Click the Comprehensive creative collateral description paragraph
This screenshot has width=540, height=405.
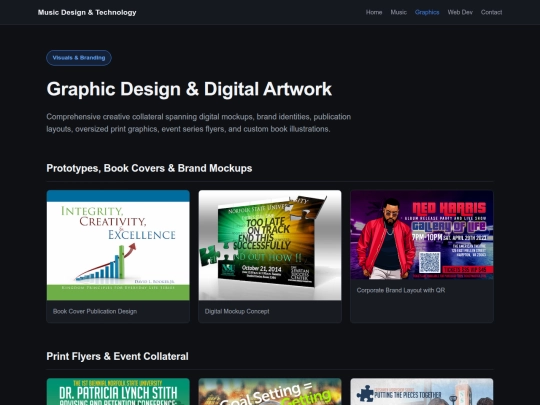click(x=199, y=123)
